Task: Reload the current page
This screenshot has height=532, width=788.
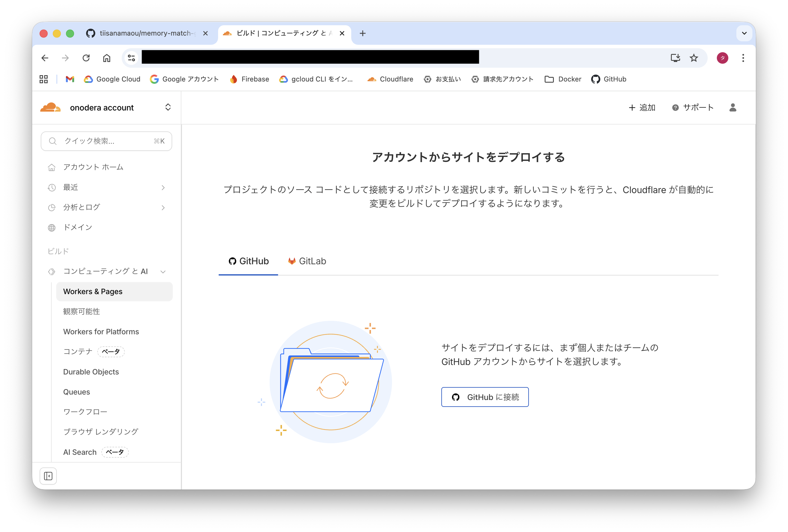Action: pos(86,58)
